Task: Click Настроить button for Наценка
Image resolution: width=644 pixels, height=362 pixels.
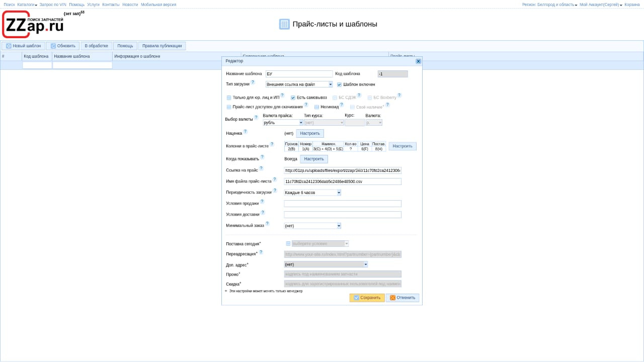Action: coord(310,133)
